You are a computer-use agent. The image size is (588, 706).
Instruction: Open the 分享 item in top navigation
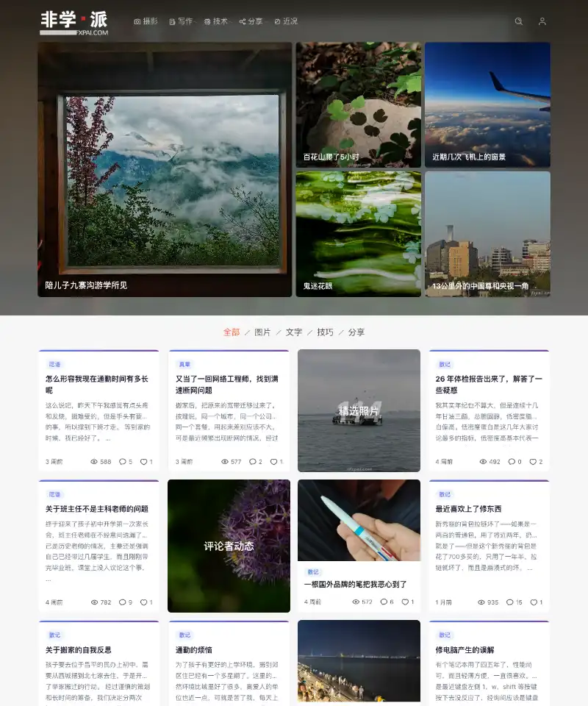coord(251,21)
